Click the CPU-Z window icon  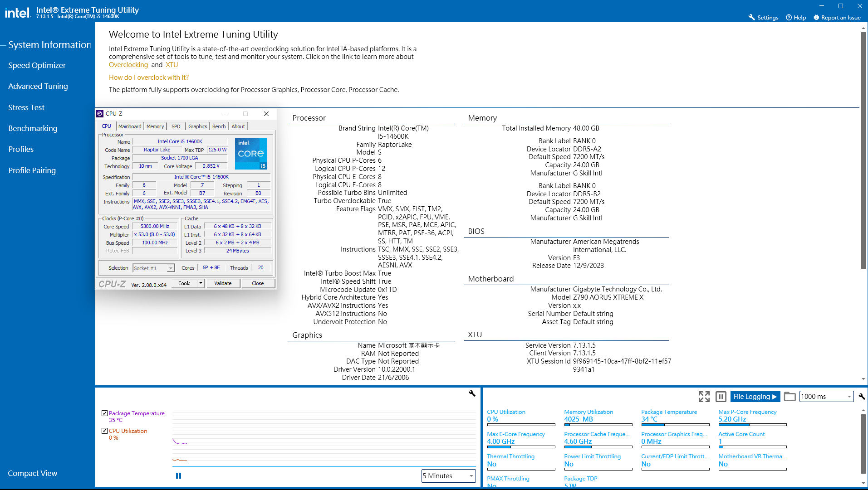click(100, 114)
